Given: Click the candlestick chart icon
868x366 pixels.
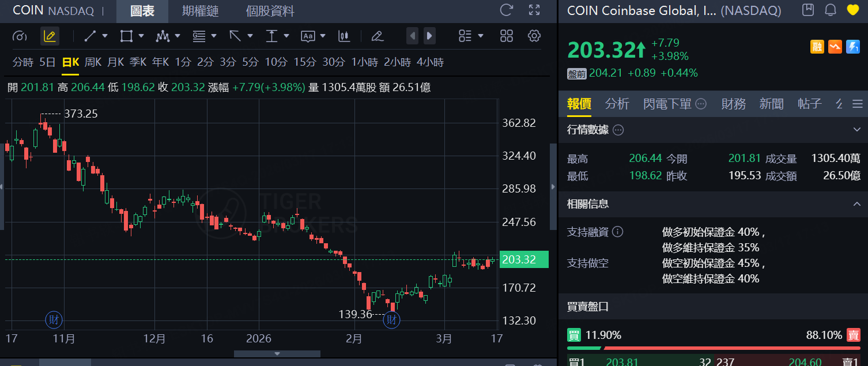Looking at the screenshot, I should pyautogui.click(x=344, y=36).
